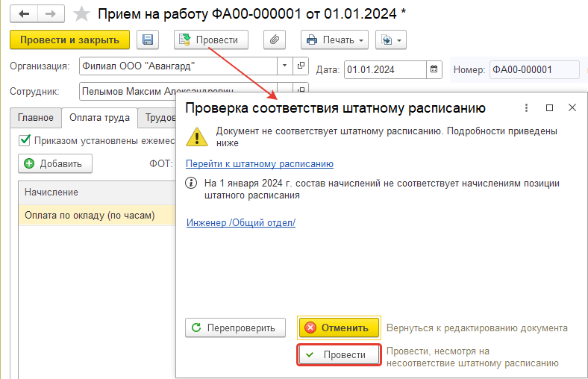This screenshot has height=379, width=588.
Task: Open the calendar picker for Дата
Action: click(x=434, y=69)
